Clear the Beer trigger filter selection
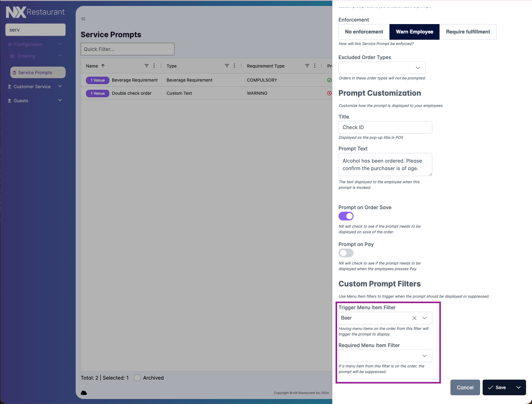 click(x=414, y=318)
